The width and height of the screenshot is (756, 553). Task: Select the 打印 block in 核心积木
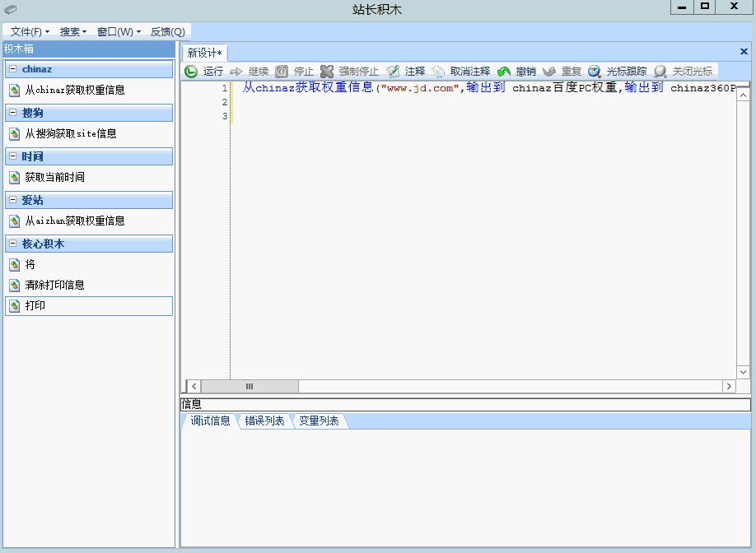click(x=35, y=306)
